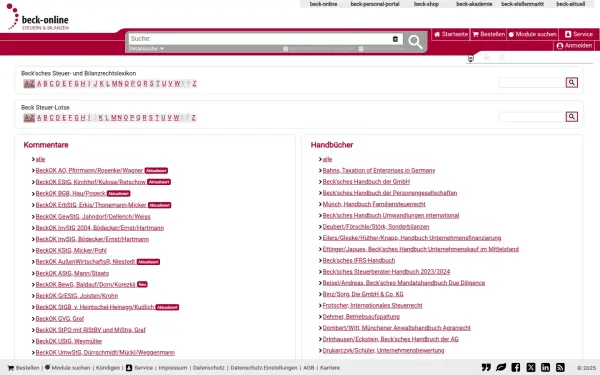This screenshot has height=375, width=600.
Task: Open BeckOK UStG, Weymüller
Action: pyautogui.click(x=69, y=341)
